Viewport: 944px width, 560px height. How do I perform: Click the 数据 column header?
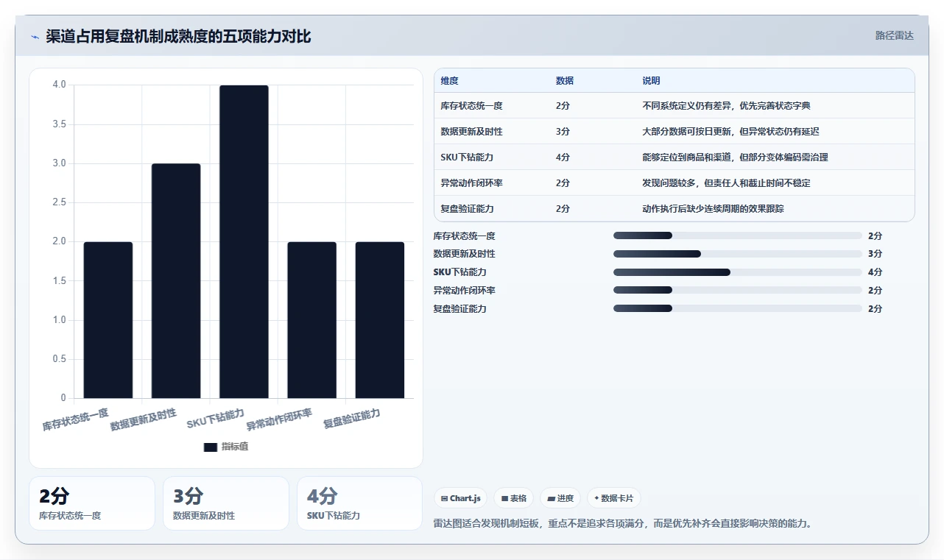click(x=565, y=80)
